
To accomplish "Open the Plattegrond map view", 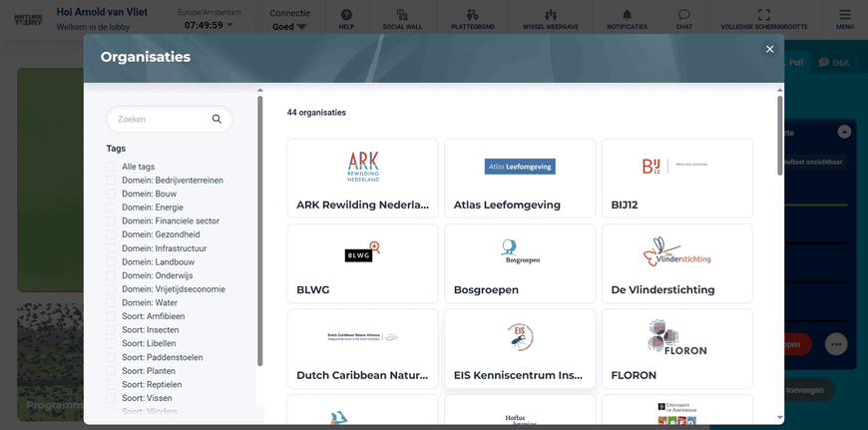I will pyautogui.click(x=472, y=19).
